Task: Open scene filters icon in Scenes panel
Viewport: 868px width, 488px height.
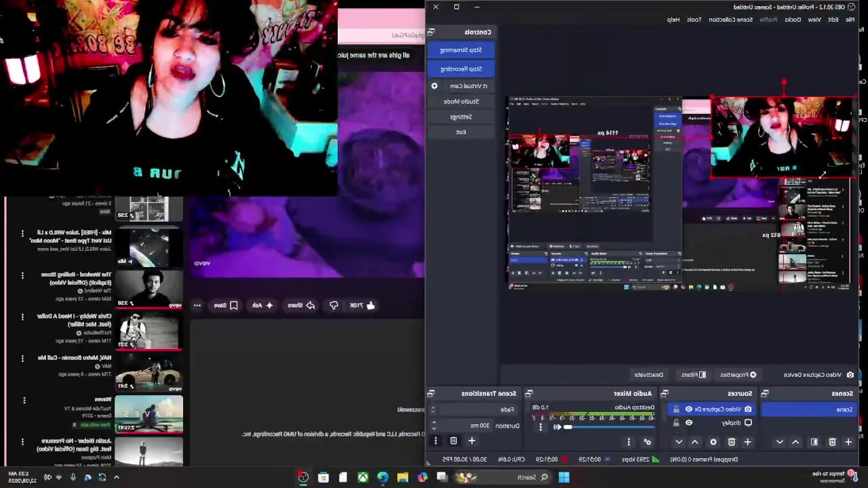Action: [814, 442]
